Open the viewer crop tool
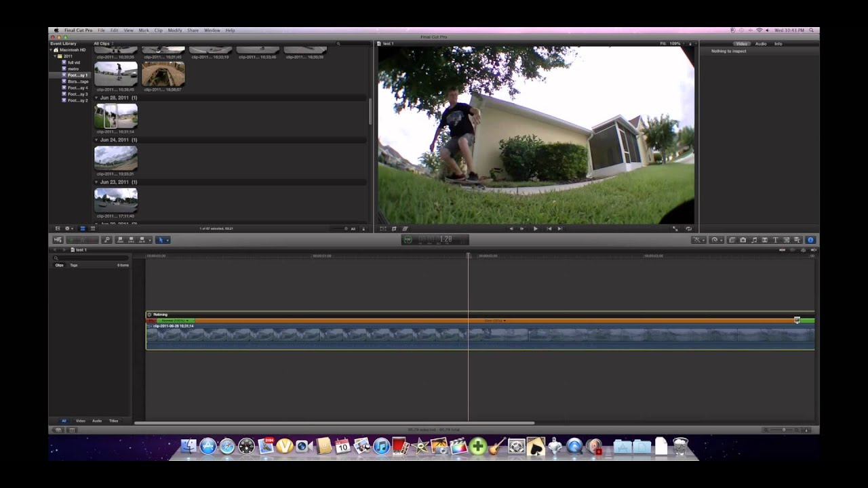 394,228
